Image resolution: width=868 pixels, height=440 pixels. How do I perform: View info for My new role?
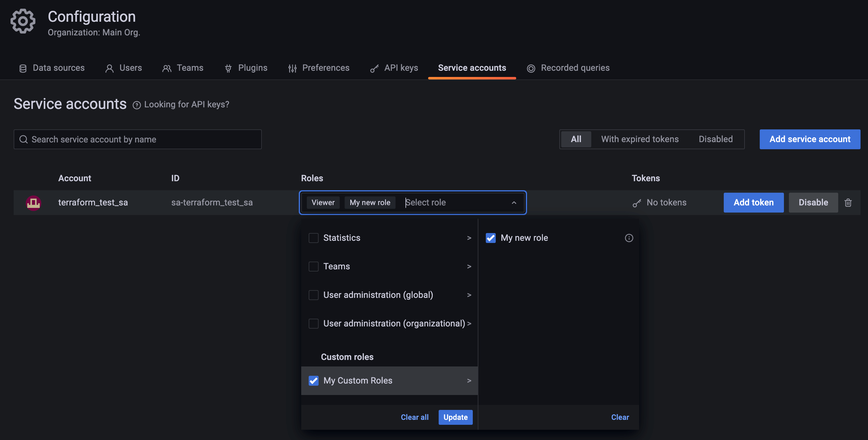(629, 238)
